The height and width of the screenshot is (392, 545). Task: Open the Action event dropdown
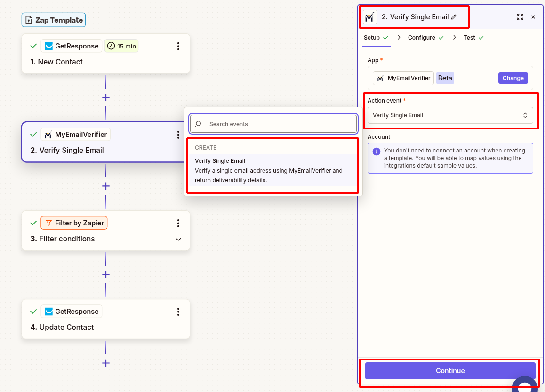coord(449,115)
